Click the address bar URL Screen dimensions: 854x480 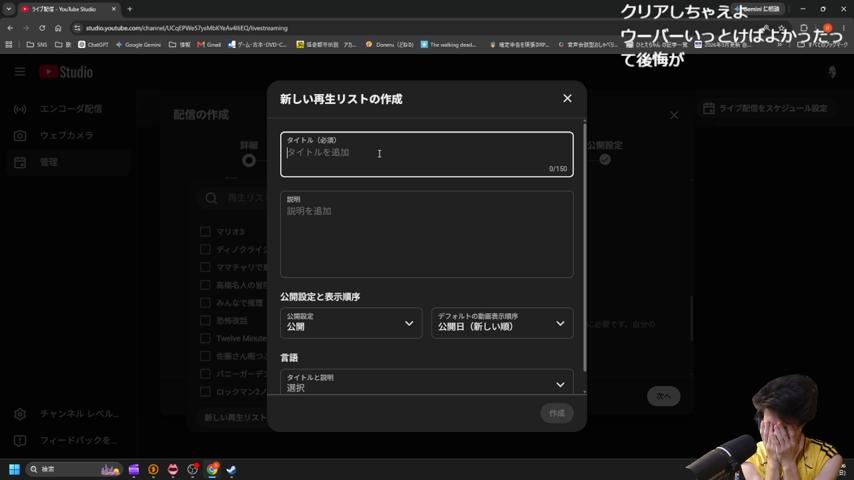(187, 28)
